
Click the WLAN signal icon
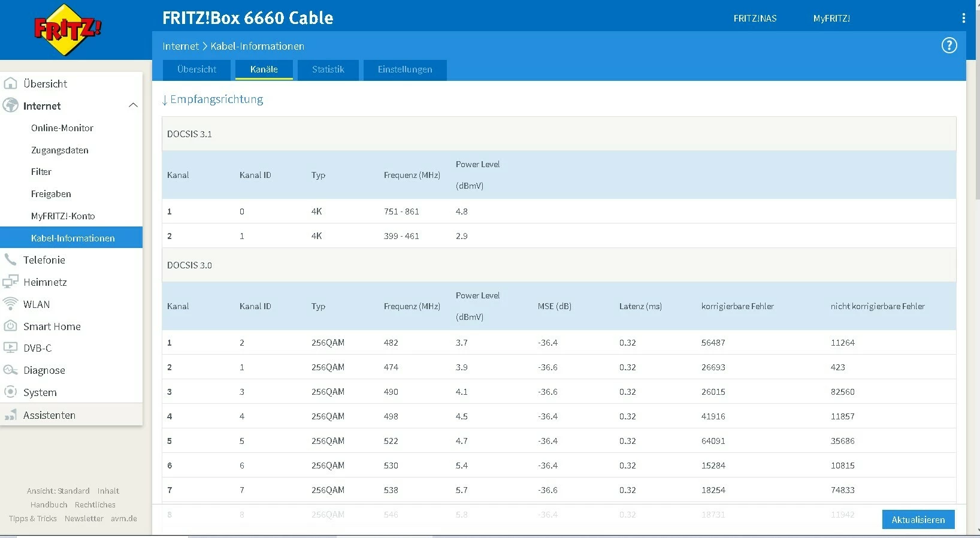(10, 304)
